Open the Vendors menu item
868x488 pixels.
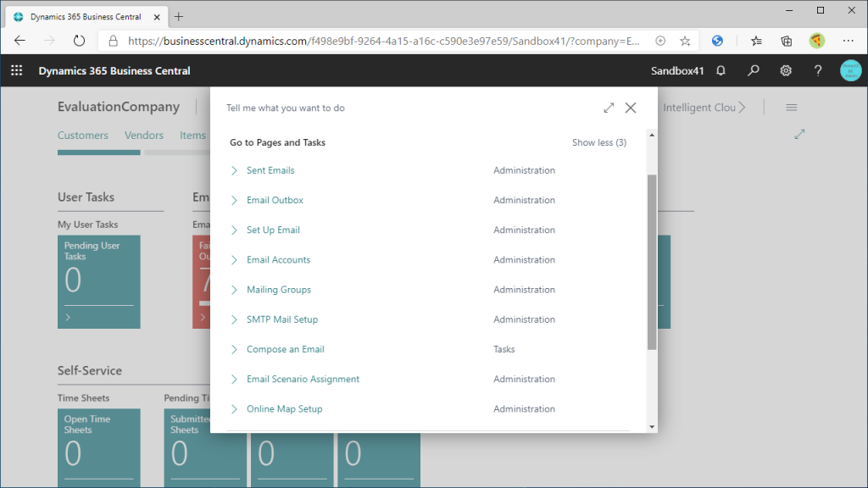(144, 136)
